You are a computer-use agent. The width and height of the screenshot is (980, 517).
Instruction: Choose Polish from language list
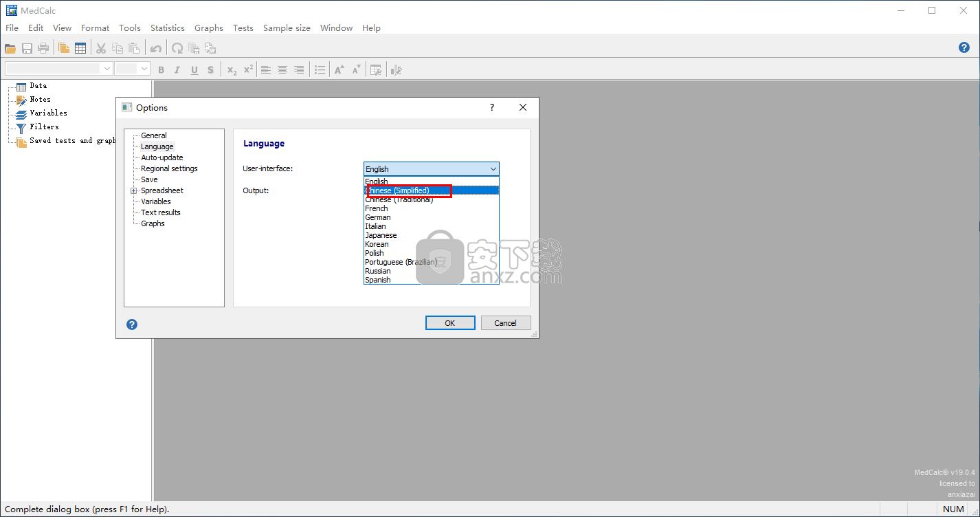[375, 253]
